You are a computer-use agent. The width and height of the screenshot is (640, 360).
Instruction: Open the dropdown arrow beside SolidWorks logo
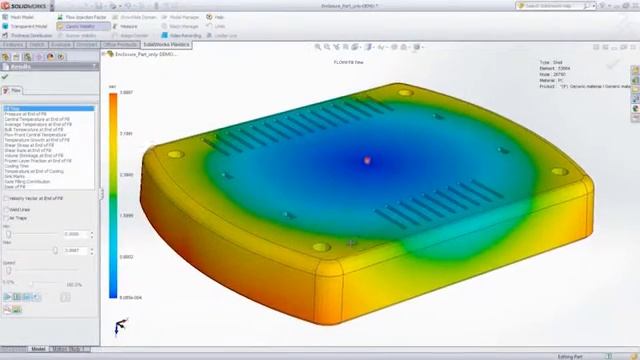52,6
